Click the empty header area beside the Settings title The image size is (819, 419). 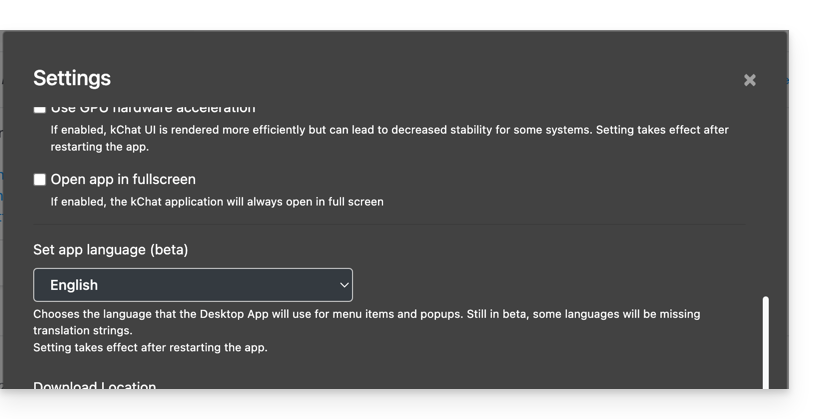click(400, 78)
